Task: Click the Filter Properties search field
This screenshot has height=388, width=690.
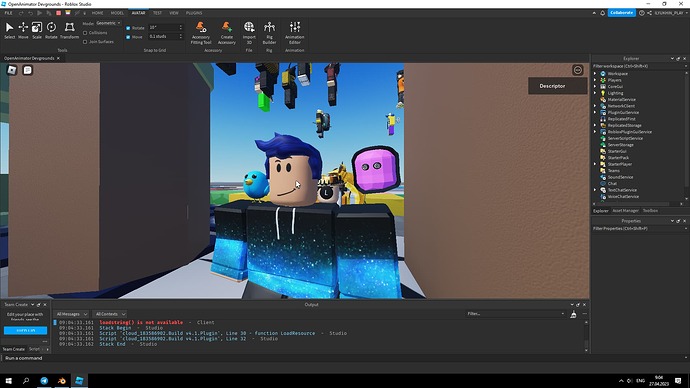Action: [639, 229]
